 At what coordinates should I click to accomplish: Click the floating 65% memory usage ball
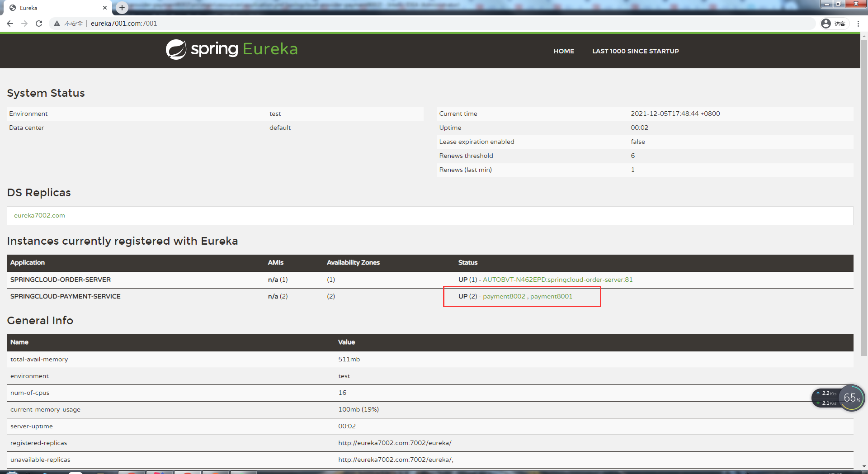(851, 398)
